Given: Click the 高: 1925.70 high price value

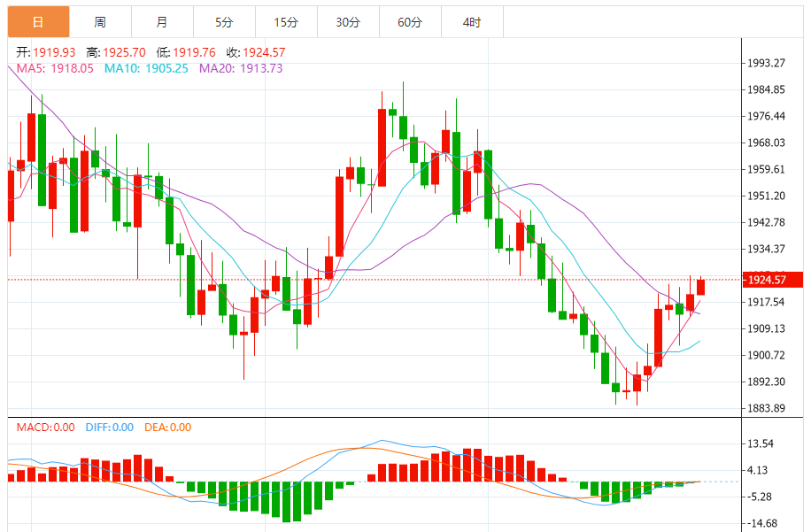Looking at the screenshot, I should tap(116, 52).
